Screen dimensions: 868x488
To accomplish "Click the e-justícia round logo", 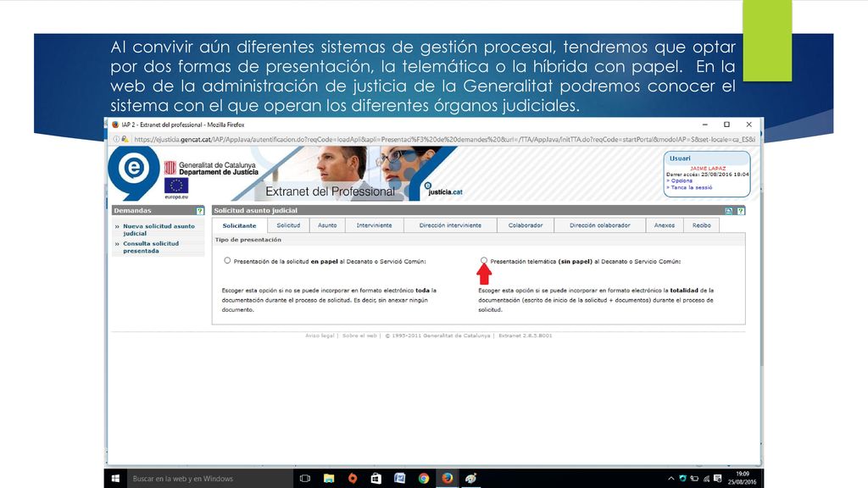I will (133, 172).
